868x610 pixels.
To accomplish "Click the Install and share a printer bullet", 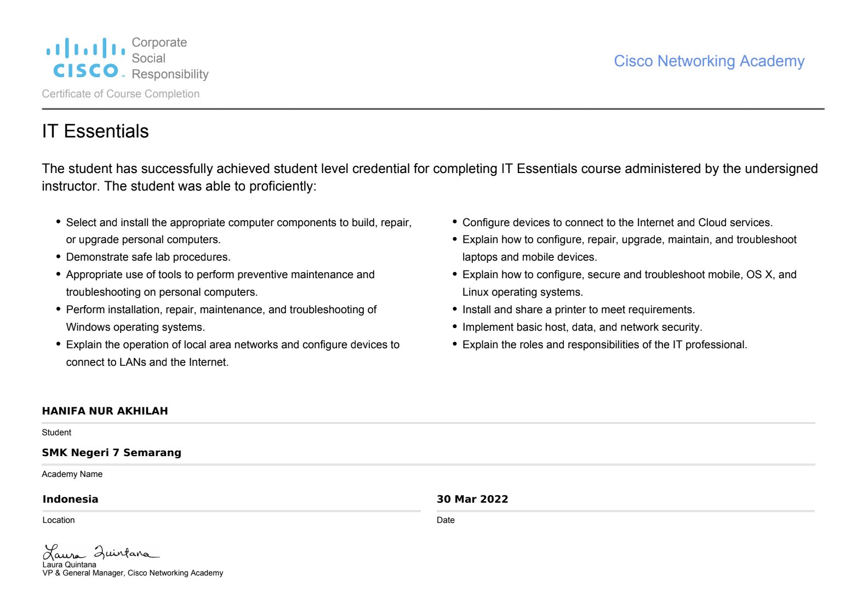I will [578, 310].
